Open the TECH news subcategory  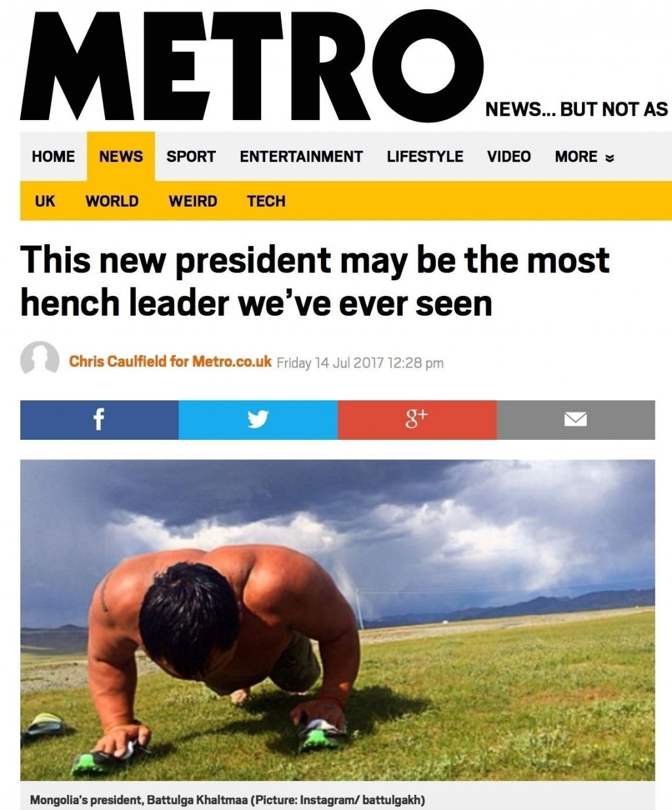click(266, 201)
